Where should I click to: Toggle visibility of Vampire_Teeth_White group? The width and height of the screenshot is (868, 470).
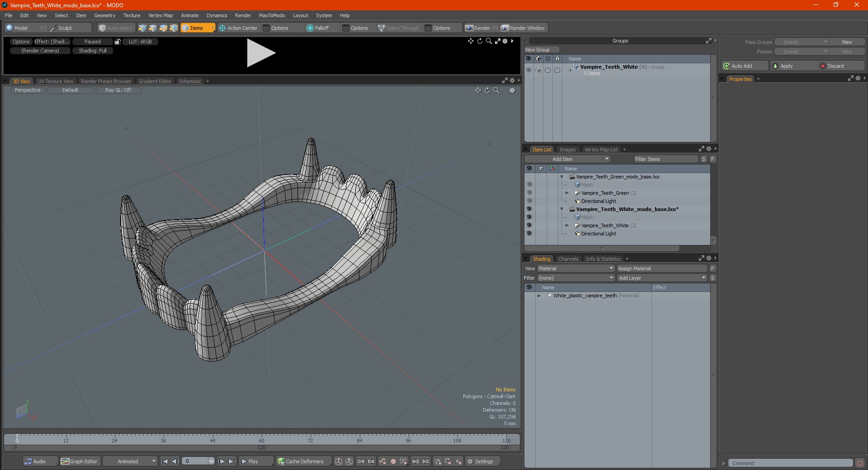tap(528, 70)
